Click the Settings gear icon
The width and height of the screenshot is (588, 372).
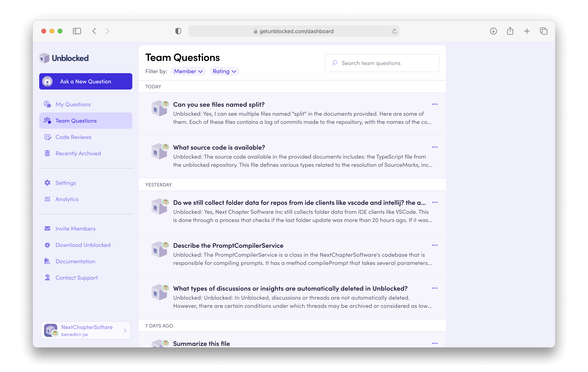[47, 183]
